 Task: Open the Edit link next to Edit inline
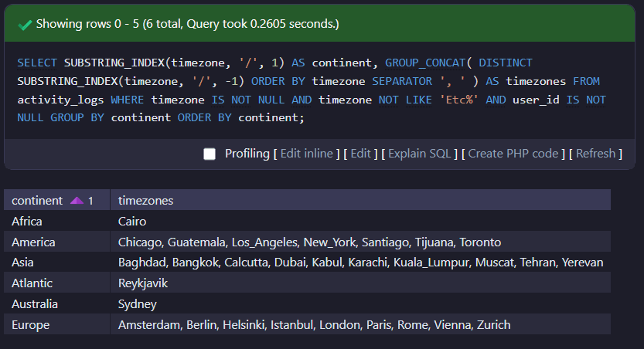click(360, 154)
